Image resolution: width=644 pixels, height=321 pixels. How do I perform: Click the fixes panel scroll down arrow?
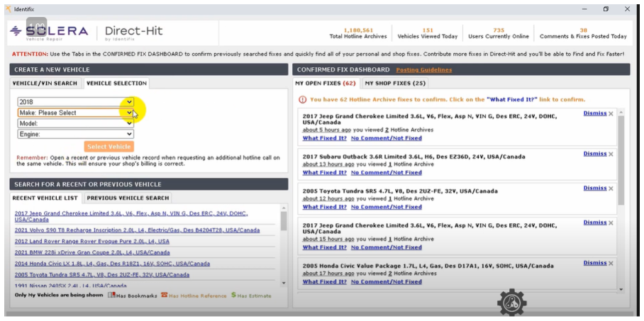[621, 289]
